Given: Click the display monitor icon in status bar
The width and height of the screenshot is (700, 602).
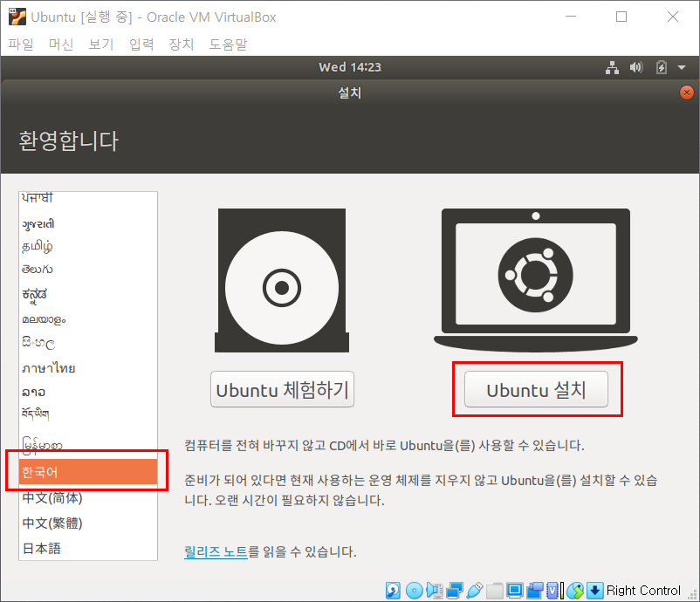Looking at the screenshot, I should click(x=514, y=591).
